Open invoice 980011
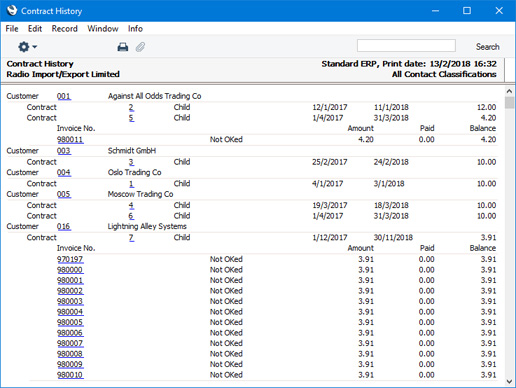The image size is (516, 388). [70, 140]
